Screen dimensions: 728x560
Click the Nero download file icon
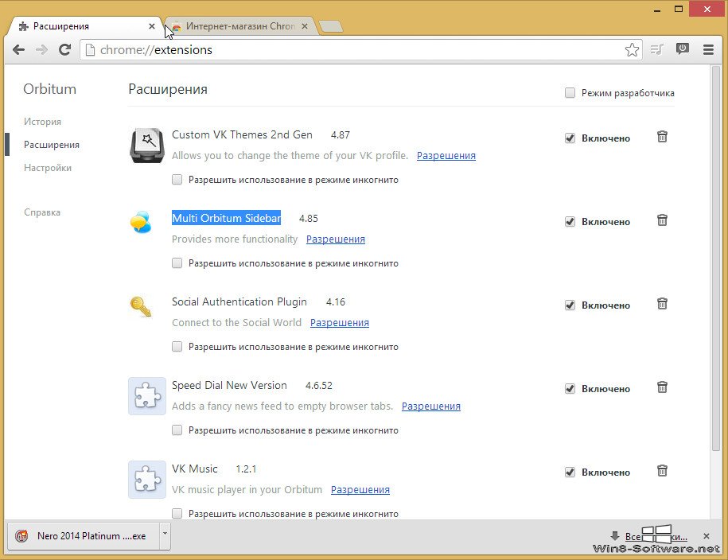pos(21,536)
